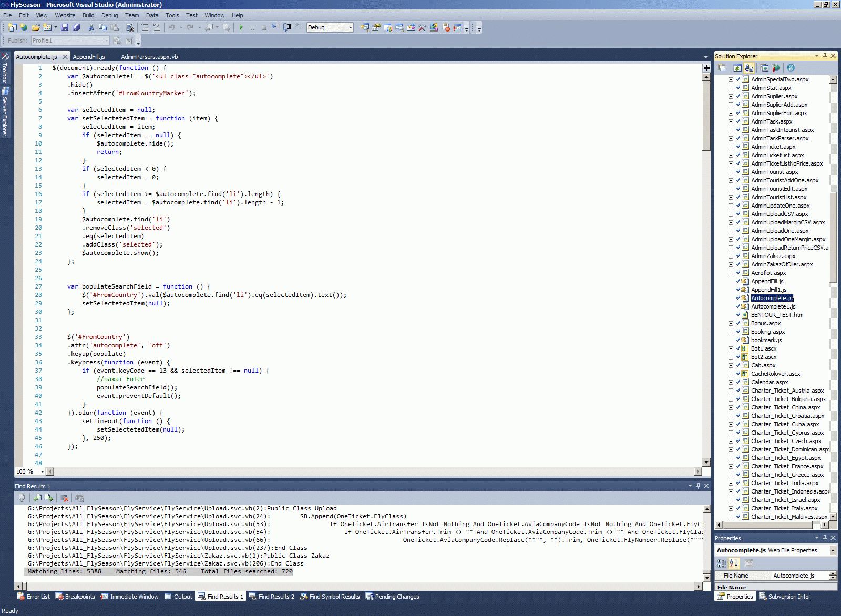841x616 pixels.
Task: Switch to the AppendFill.js editor tab
Action: coord(89,57)
